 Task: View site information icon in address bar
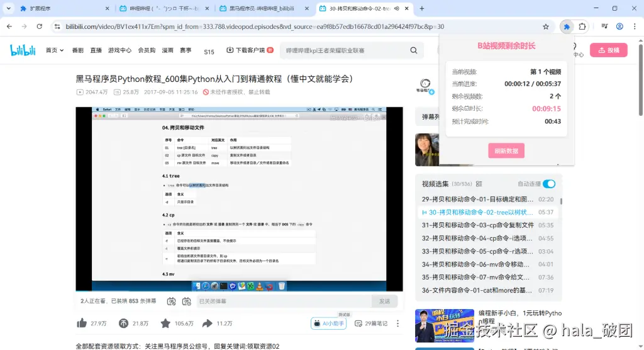[57, 26]
